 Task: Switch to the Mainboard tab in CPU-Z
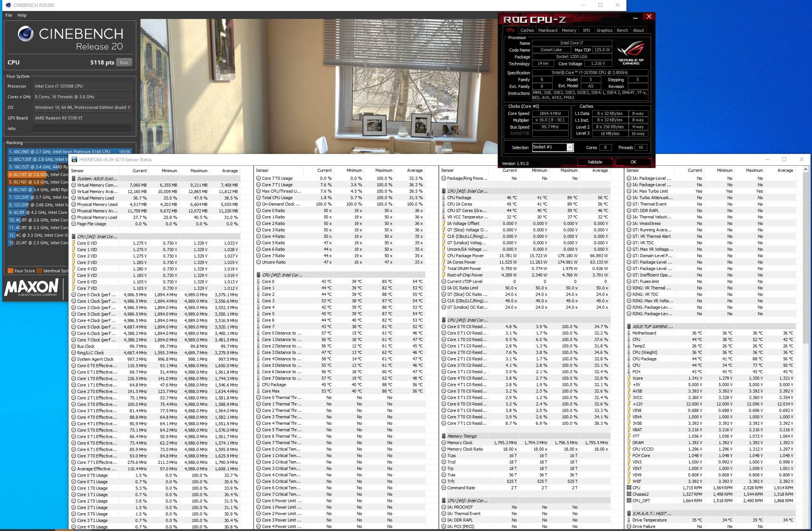(548, 30)
